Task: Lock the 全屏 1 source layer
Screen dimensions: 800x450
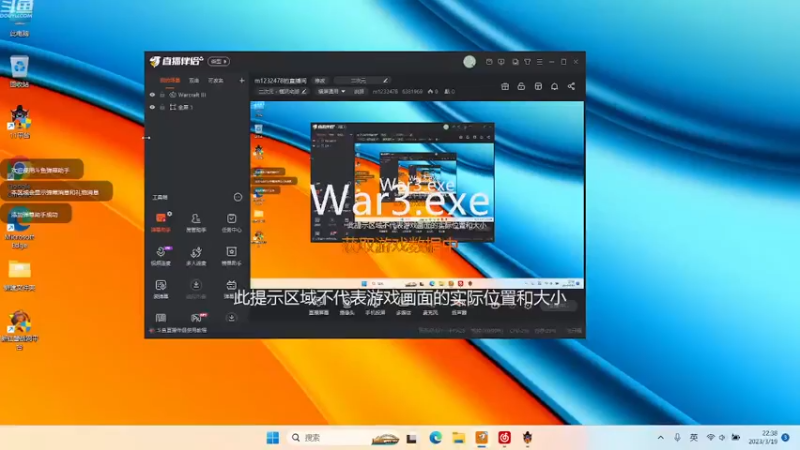Action: [162, 107]
